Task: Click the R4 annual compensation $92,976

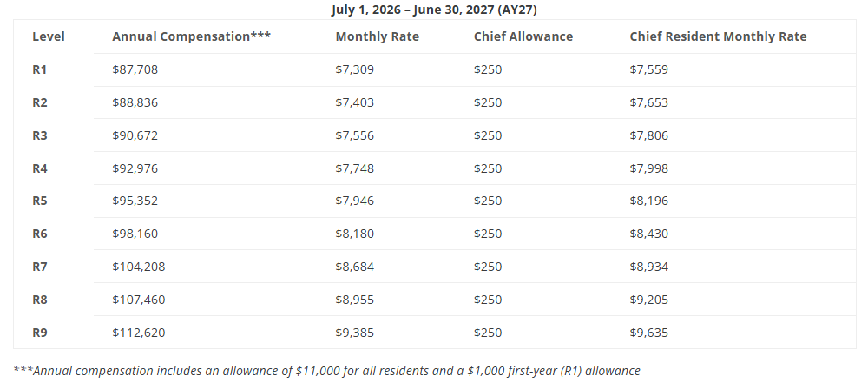Action: click(x=135, y=168)
